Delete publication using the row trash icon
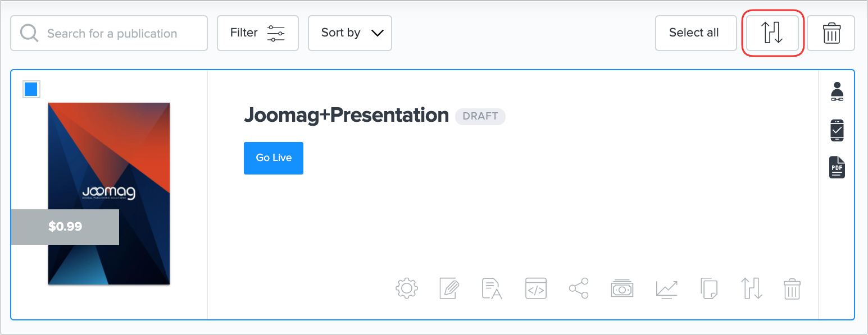This screenshot has height=335, width=868. pyautogui.click(x=792, y=288)
